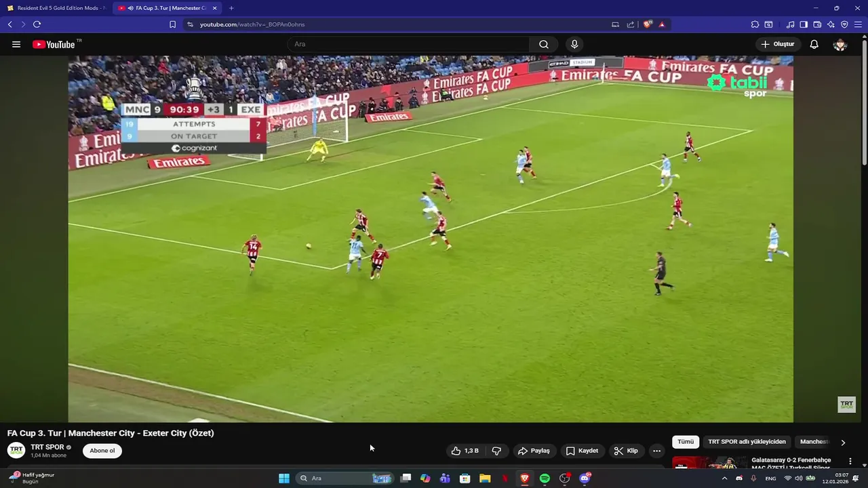
Task: Open Brave Shields lion icon
Action: click(648, 24)
